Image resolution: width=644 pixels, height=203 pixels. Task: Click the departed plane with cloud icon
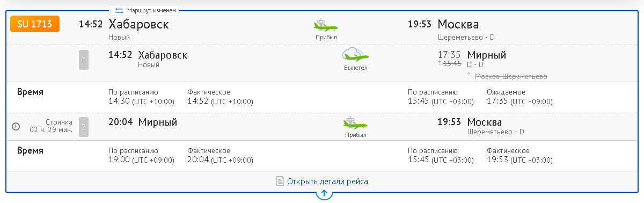click(x=356, y=55)
